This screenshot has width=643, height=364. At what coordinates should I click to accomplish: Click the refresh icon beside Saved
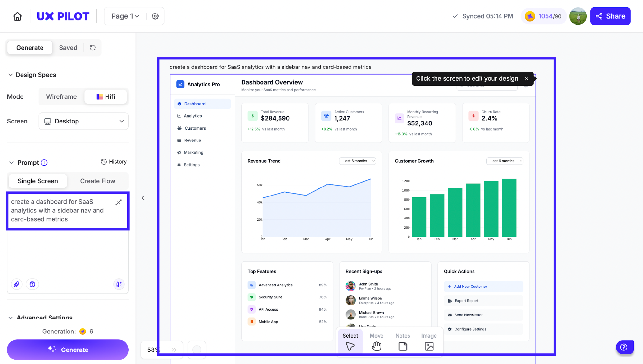coord(93,48)
